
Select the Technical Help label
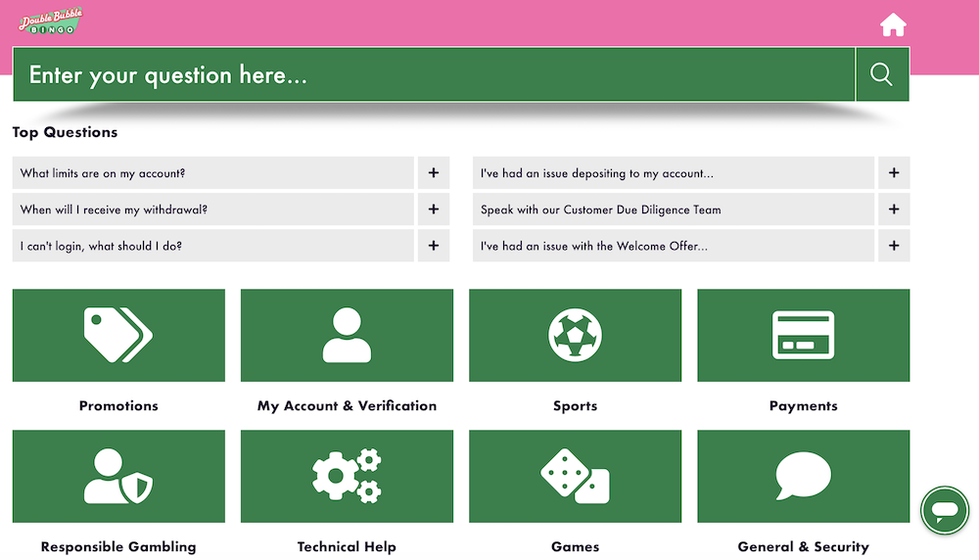pyautogui.click(x=348, y=547)
